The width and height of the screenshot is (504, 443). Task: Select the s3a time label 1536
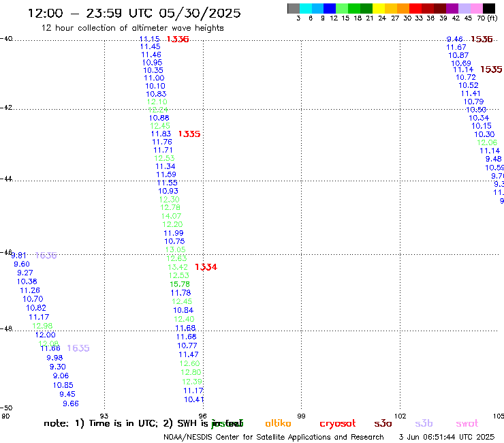coord(482,40)
